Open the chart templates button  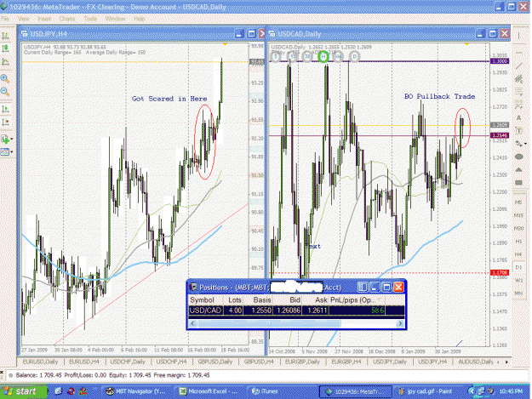point(5,152)
